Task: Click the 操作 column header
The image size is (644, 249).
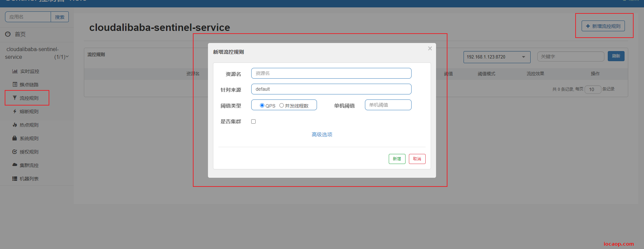Action: pos(595,74)
